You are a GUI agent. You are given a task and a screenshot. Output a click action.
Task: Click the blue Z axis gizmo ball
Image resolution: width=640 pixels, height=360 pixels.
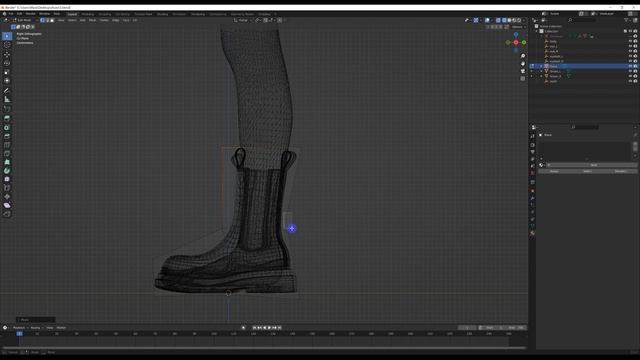516,35
